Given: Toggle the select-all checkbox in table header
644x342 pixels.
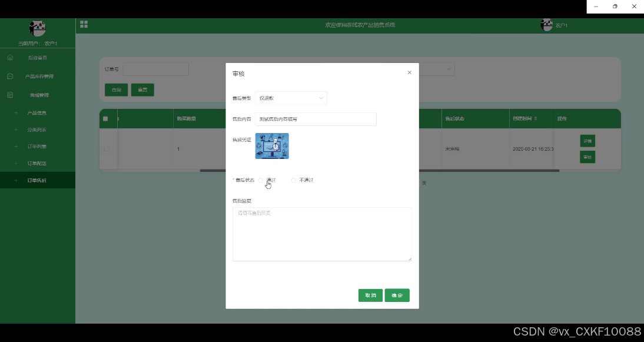Looking at the screenshot, I should pos(105,119).
